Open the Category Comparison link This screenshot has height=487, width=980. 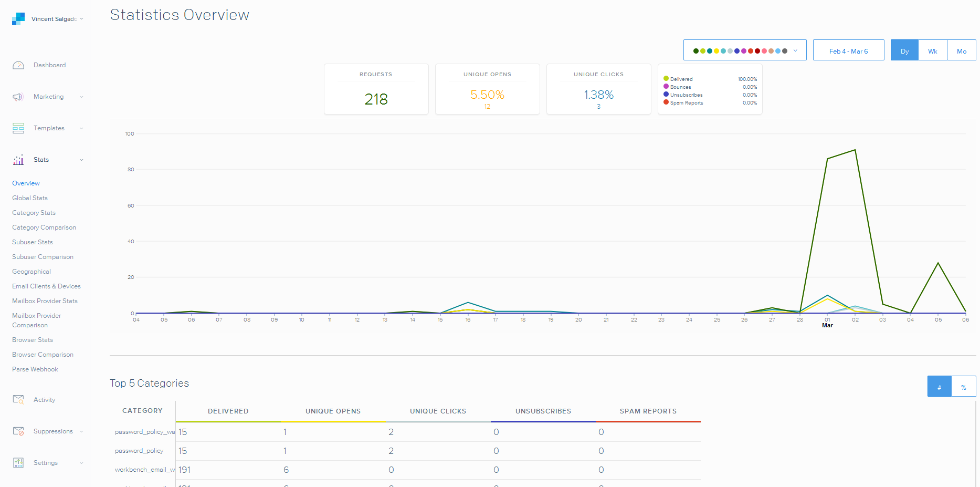point(44,227)
